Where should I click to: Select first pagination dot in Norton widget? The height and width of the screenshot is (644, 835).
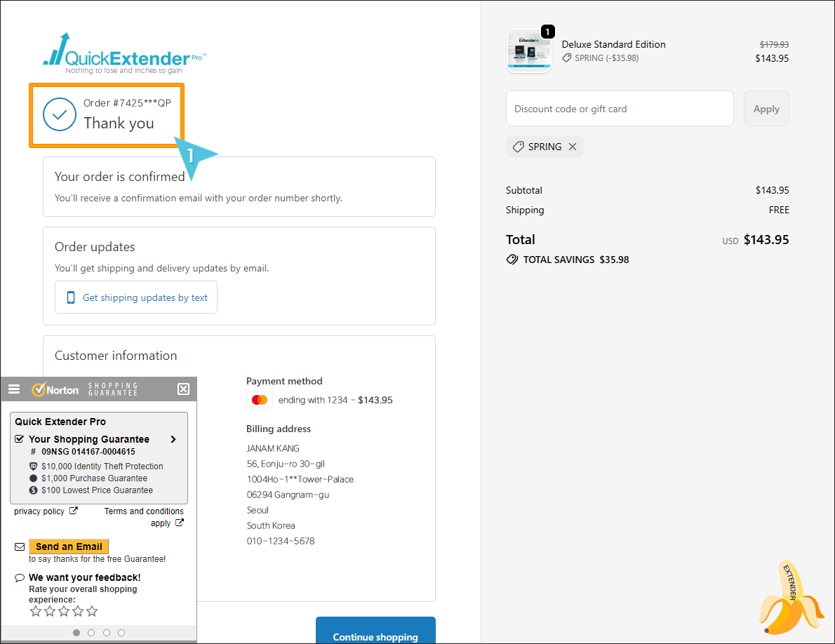76,633
